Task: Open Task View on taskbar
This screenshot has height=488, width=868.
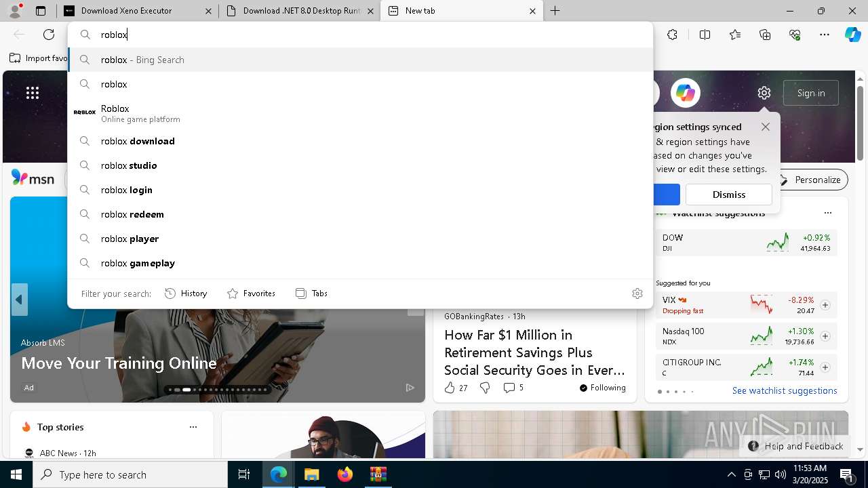Action: click(x=245, y=474)
